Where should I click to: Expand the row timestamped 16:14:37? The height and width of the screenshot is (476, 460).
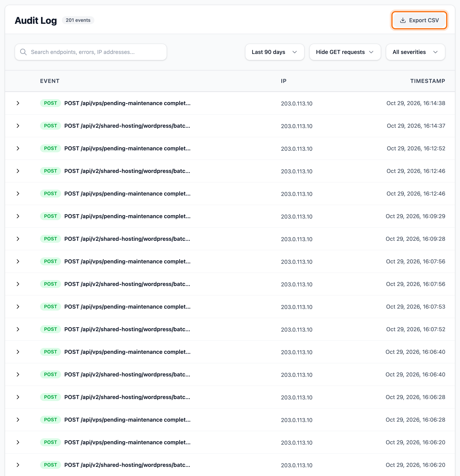(x=18, y=126)
